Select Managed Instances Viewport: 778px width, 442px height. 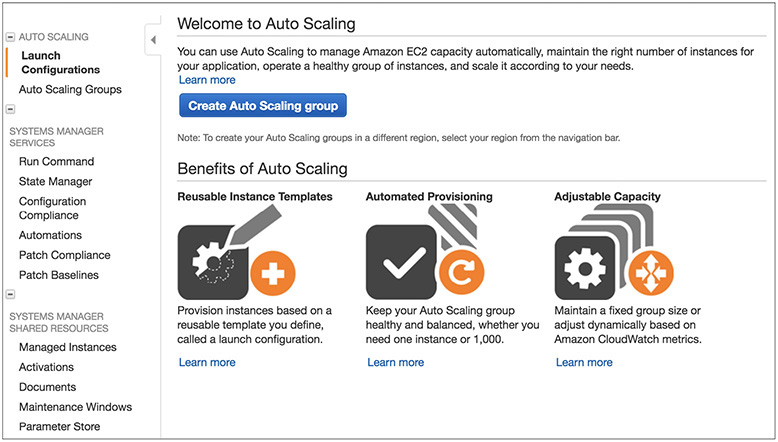coord(67,347)
